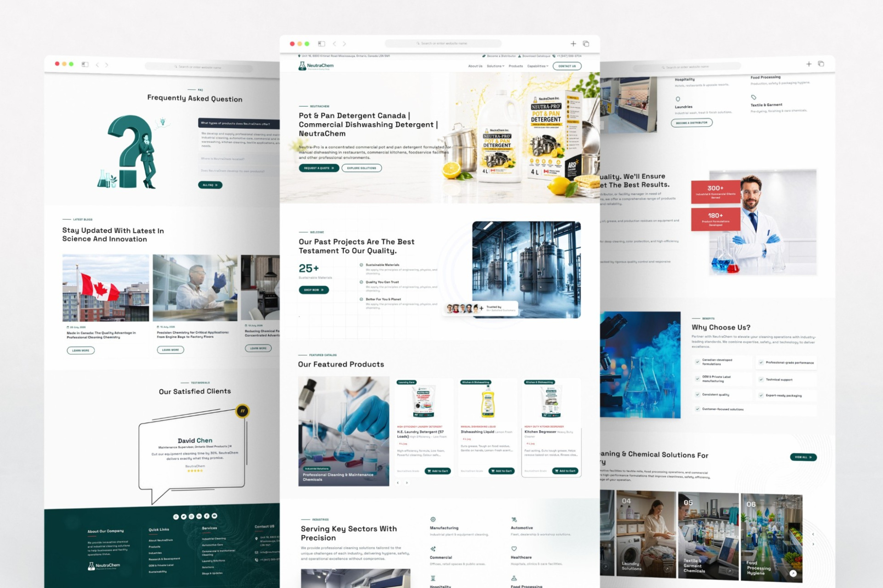
Task: Open Industrial Cleaning footer service link
Action: 214,538
